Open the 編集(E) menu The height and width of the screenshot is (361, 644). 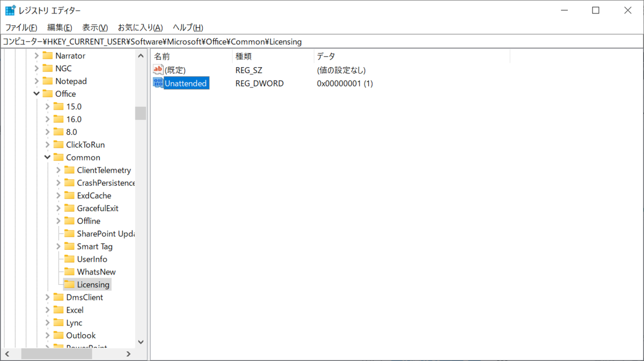point(60,27)
